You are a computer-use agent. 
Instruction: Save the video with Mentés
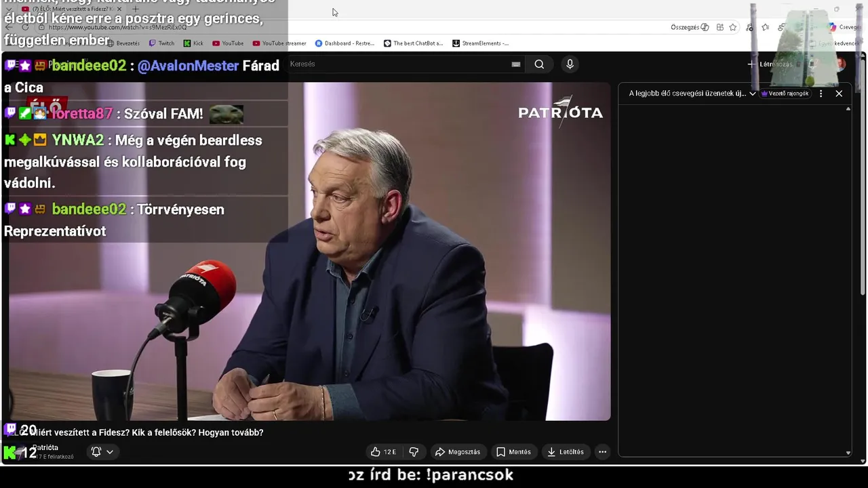pos(513,452)
